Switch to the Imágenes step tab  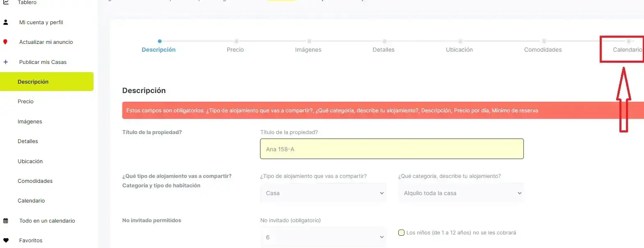[308, 50]
